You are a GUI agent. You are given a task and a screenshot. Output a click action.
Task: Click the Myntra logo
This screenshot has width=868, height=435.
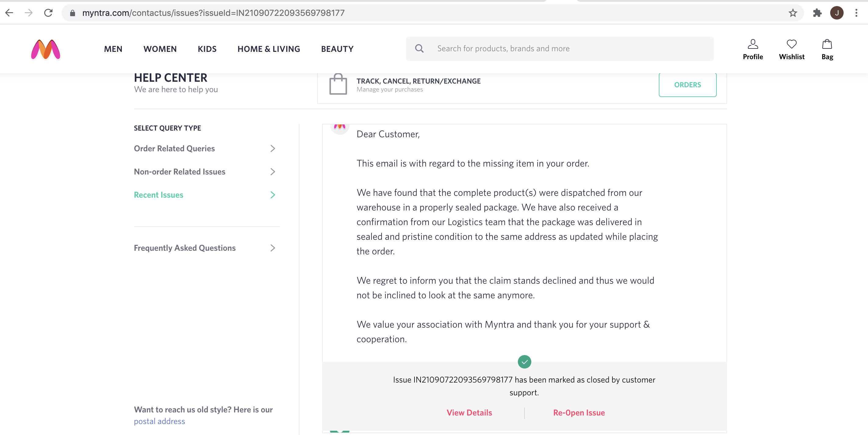[45, 49]
